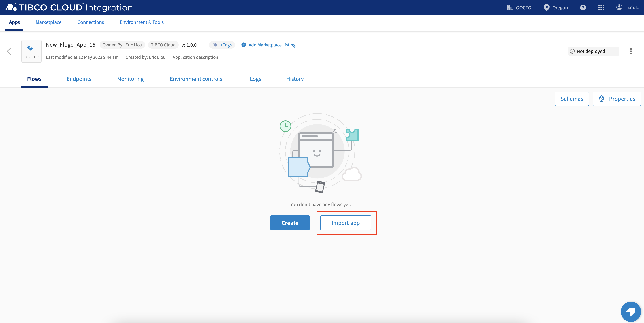Select the Flows tab
Screen dimensions: 644x323
pyautogui.click(x=34, y=79)
